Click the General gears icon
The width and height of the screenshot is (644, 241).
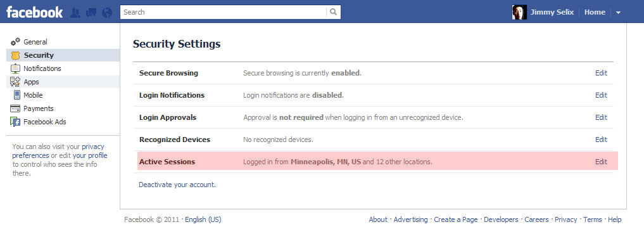[x=16, y=41]
